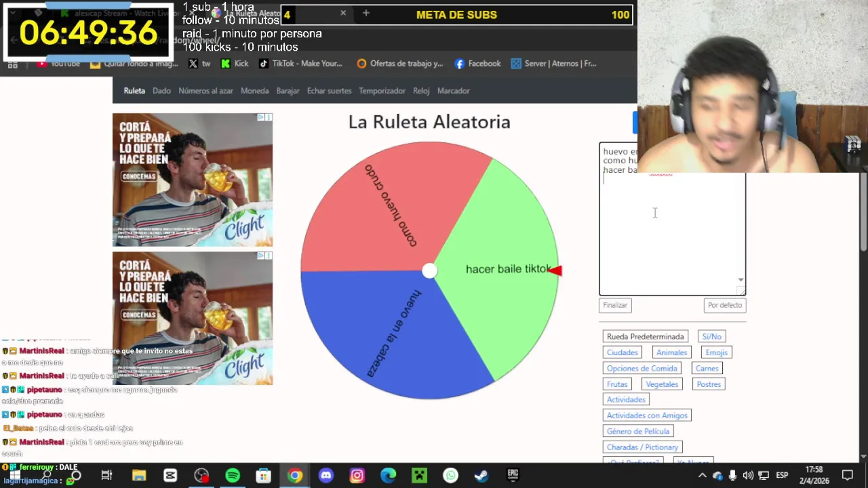This screenshot has height=488, width=868.
Task: Click the ESP language indicator
Action: 781,476
